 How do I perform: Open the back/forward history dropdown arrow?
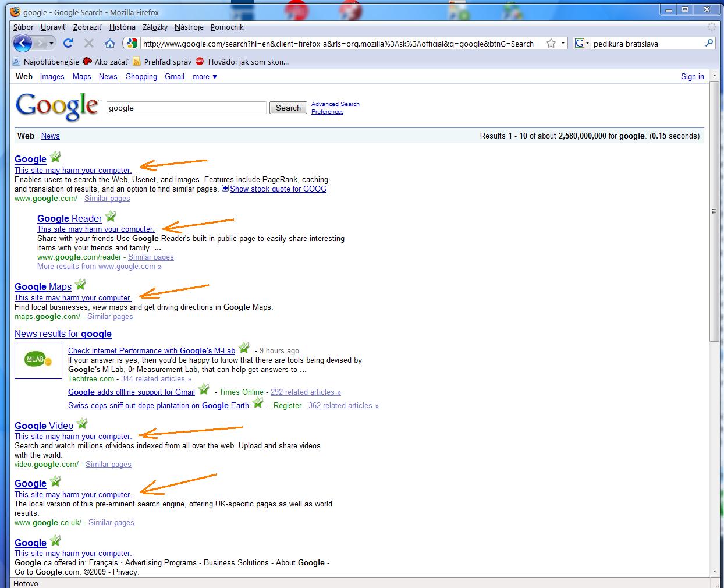tap(52, 44)
